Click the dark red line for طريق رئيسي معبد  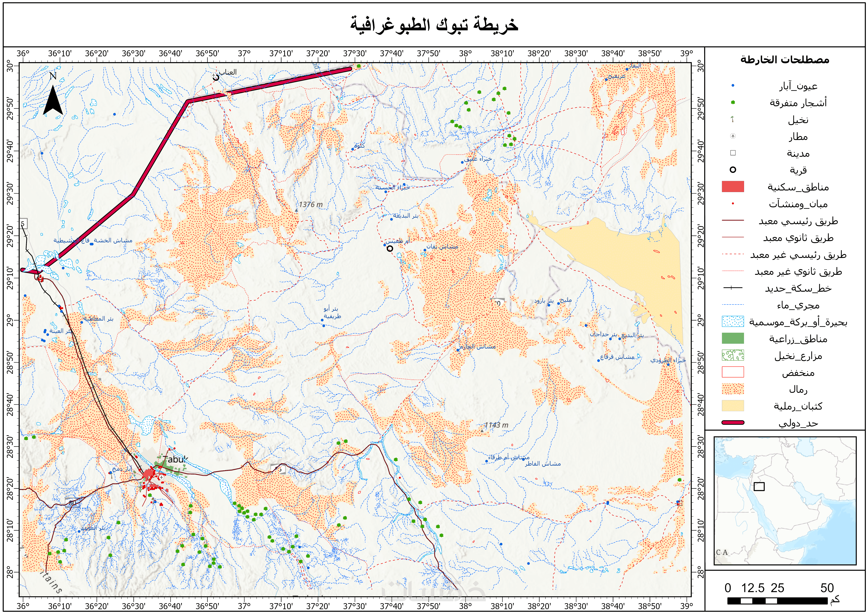point(733,220)
